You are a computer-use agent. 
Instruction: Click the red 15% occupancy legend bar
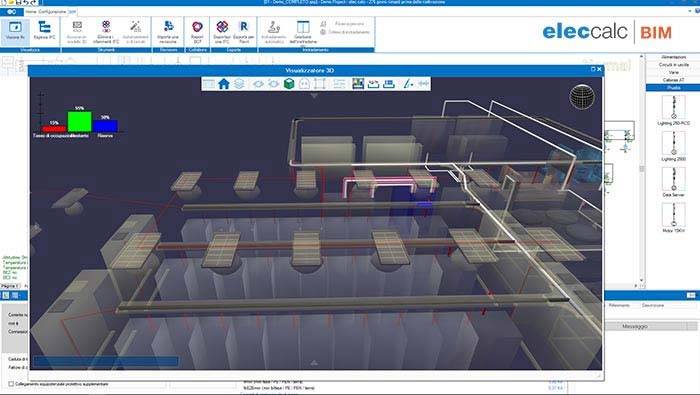54,129
